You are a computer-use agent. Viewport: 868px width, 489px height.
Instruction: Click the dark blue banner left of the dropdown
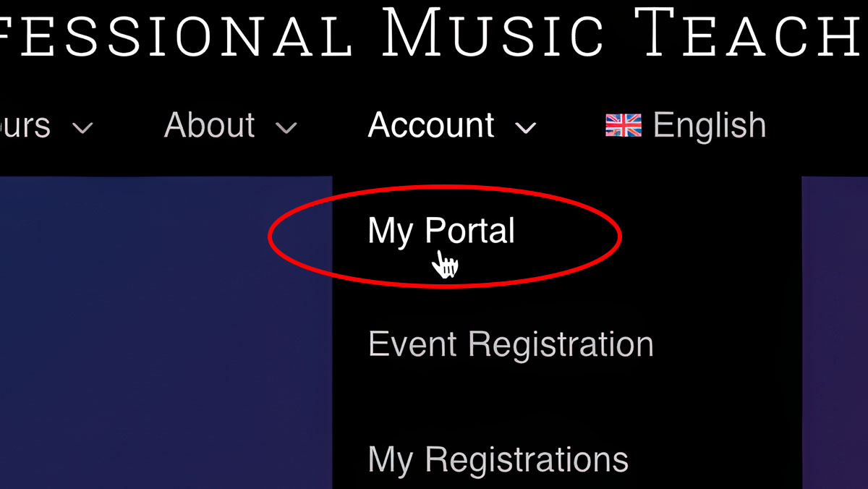coord(166,333)
